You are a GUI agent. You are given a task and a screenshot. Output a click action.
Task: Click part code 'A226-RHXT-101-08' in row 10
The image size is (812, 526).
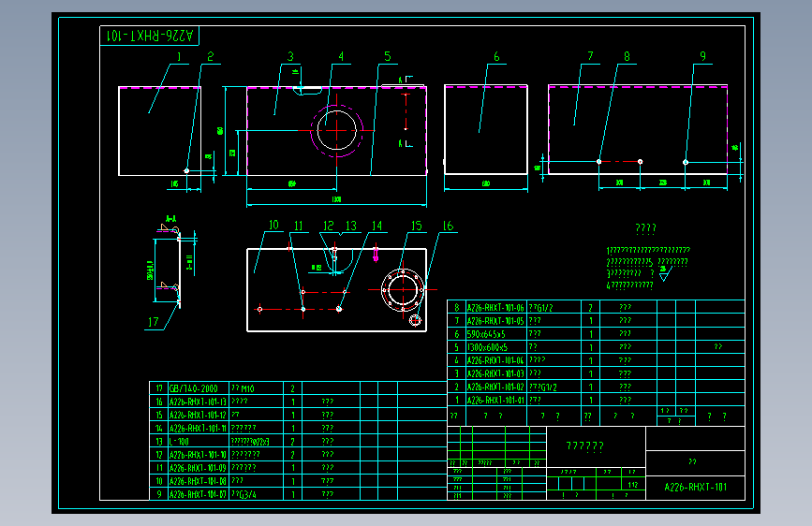[x=198, y=481]
